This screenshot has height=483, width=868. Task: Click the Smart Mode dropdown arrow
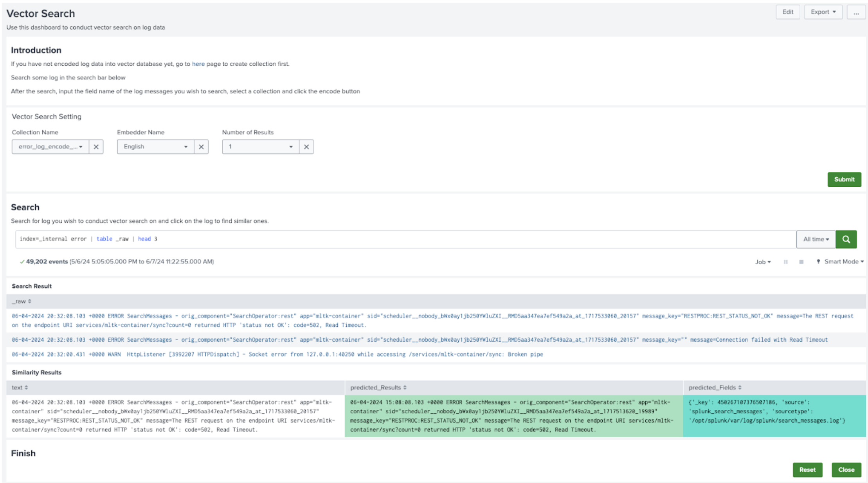861,261
